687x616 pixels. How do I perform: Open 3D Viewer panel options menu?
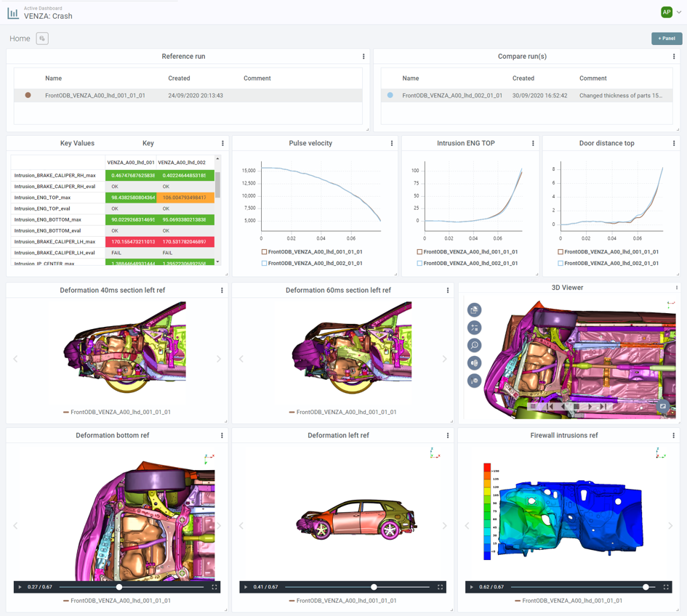pyautogui.click(x=677, y=288)
